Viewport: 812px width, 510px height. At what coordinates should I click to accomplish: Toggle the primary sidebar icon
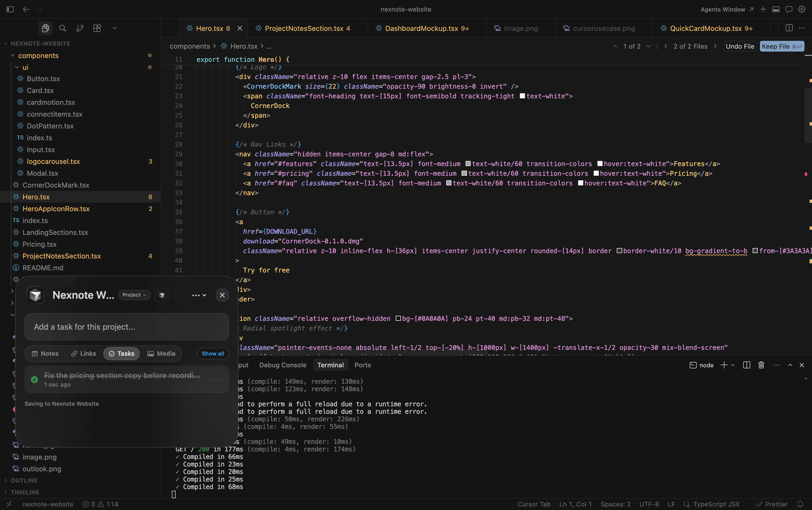[10, 9]
